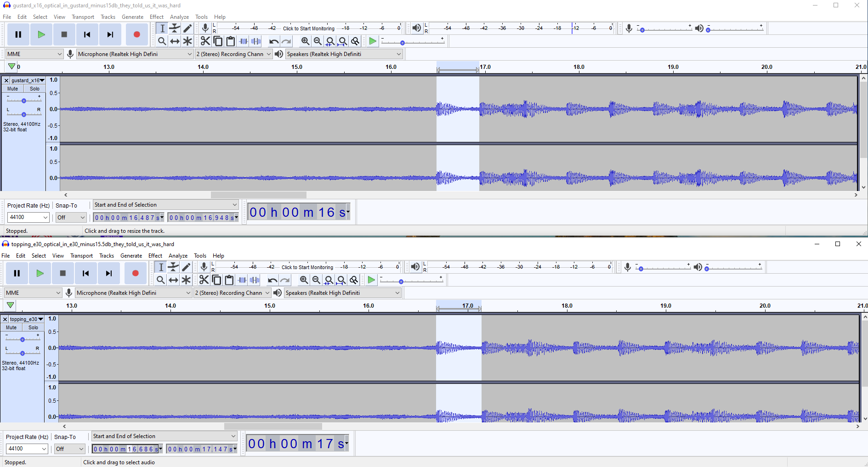This screenshot has width=868, height=467.
Task: Open the Generate menu in topping window
Action: click(131, 256)
